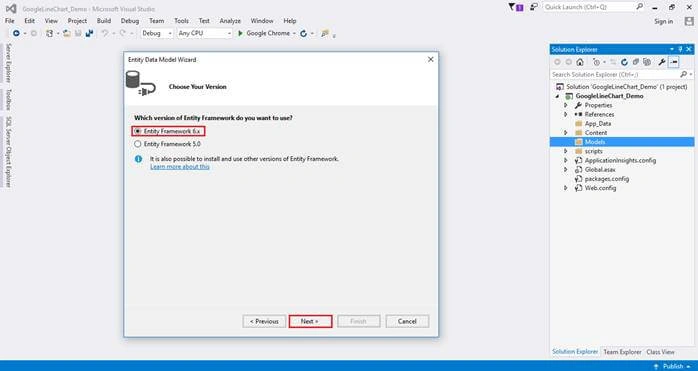Screen dimensions: 698x371
Task: Expand the Properties node in Solution Explorer
Action: pyautogui.click(x=566, y=105)
